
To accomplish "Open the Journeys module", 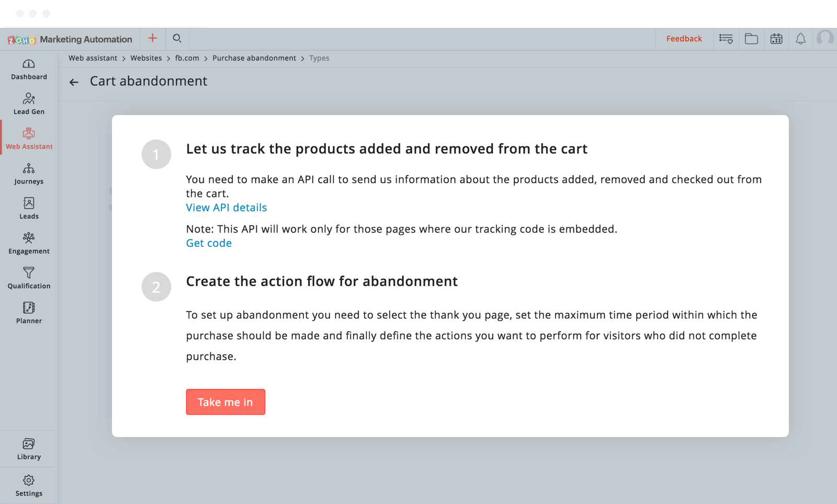I will 29,174.
